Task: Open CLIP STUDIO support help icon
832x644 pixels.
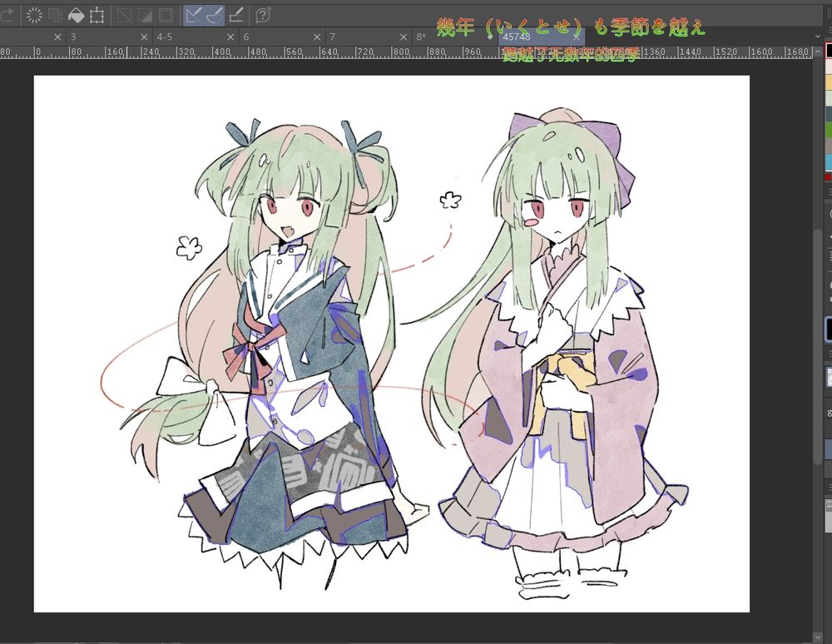Action: tap(263, 15)
